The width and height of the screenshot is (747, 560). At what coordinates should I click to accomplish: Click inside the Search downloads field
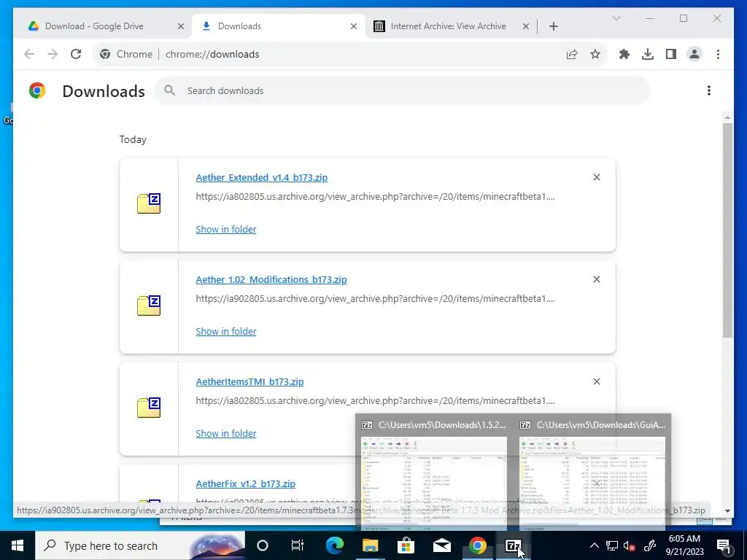pos(402,90)
